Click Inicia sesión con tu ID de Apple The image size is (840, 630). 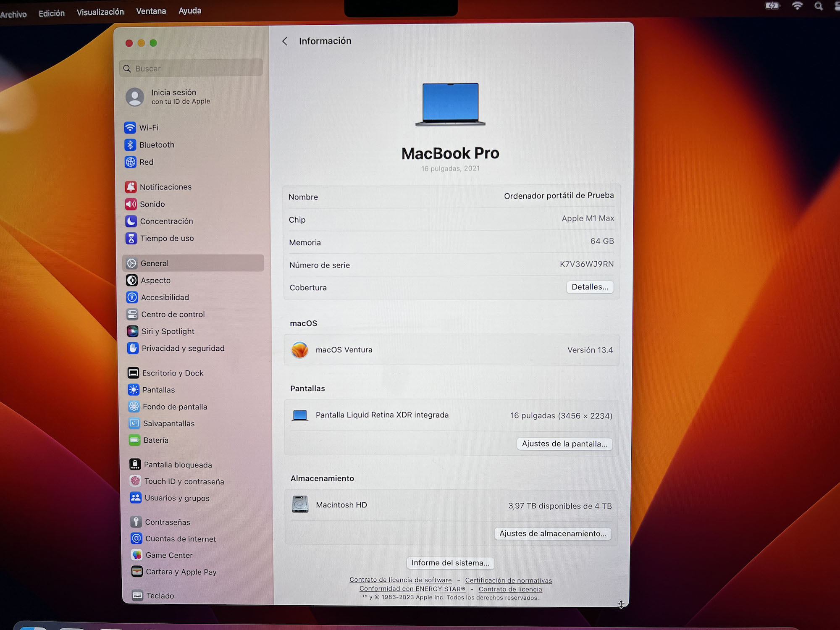click(x=168, y=97)
